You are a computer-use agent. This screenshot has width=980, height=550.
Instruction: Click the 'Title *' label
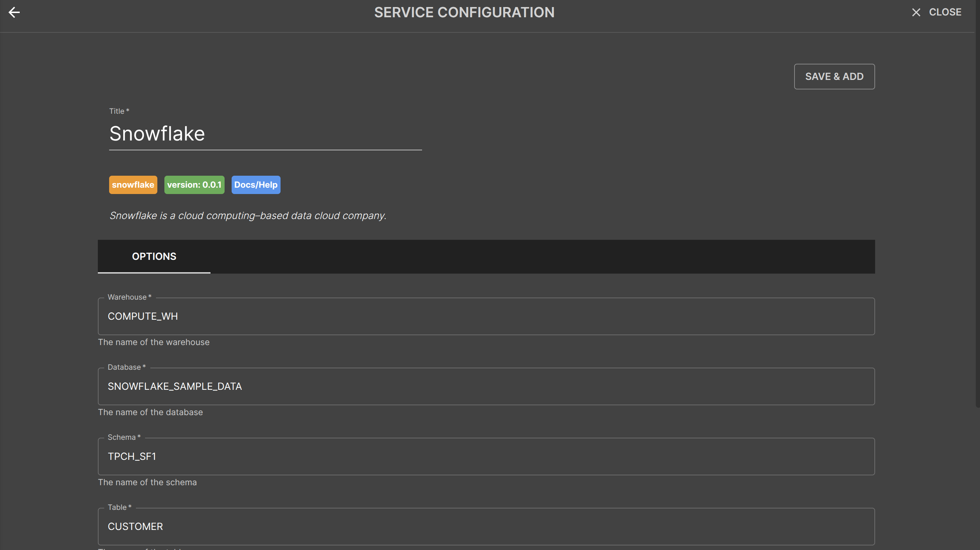point(119,111)
